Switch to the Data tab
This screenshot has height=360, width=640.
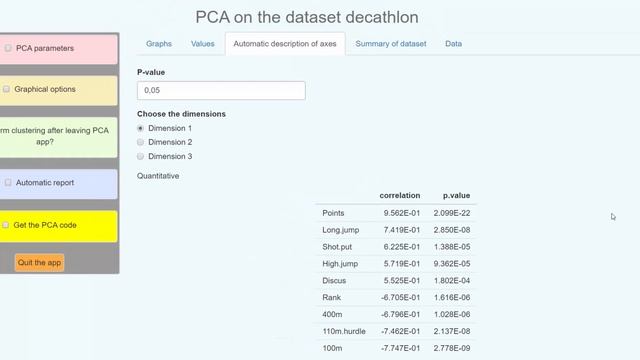453,44
